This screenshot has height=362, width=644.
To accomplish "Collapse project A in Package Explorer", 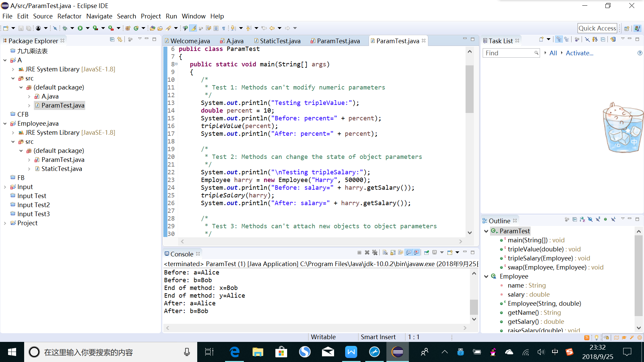I will pos(5,60).
